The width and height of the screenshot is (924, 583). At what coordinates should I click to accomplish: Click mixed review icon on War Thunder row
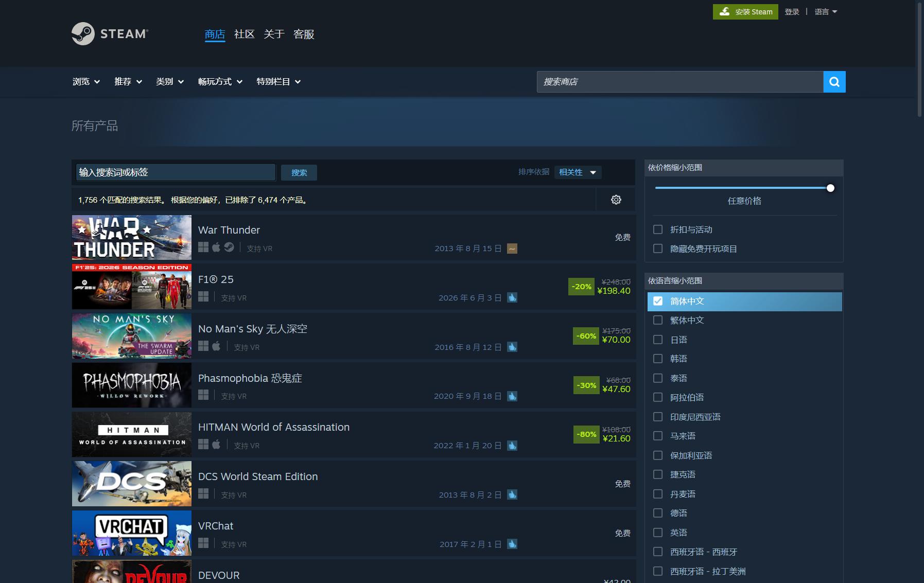point(512,249)
